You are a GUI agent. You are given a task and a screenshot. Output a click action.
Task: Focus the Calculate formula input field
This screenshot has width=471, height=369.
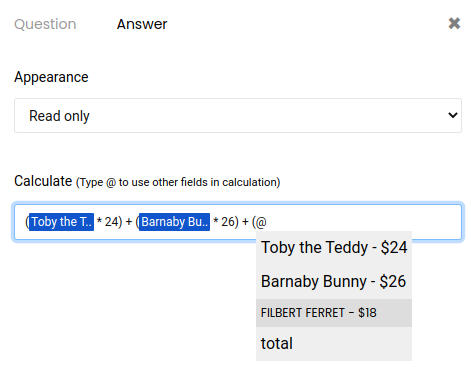coord(238,222)
